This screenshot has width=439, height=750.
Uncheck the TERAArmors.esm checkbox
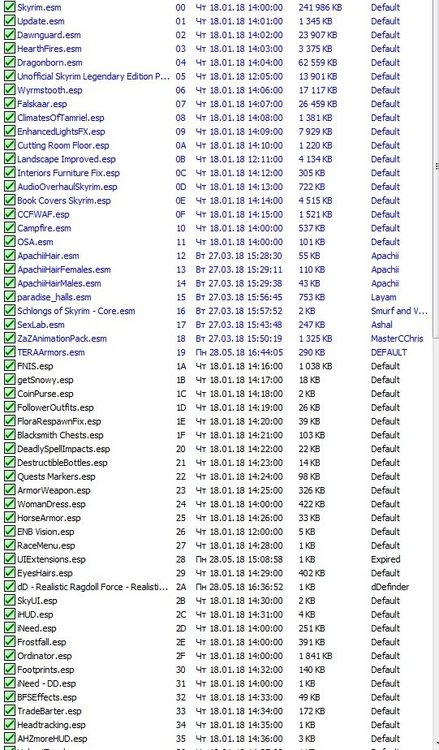pyautogui.click(x=9, y=353)
